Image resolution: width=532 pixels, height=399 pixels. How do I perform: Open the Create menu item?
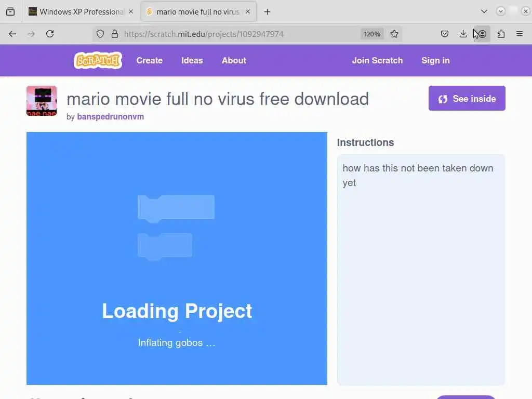149,60
